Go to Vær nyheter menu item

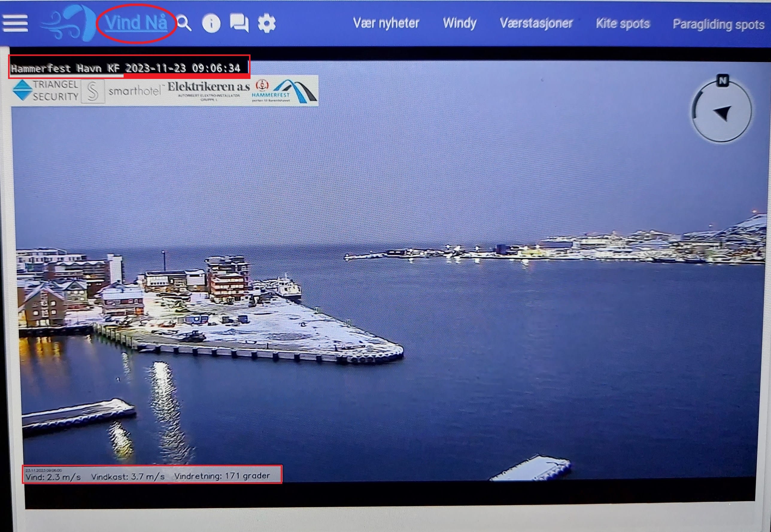386,23
